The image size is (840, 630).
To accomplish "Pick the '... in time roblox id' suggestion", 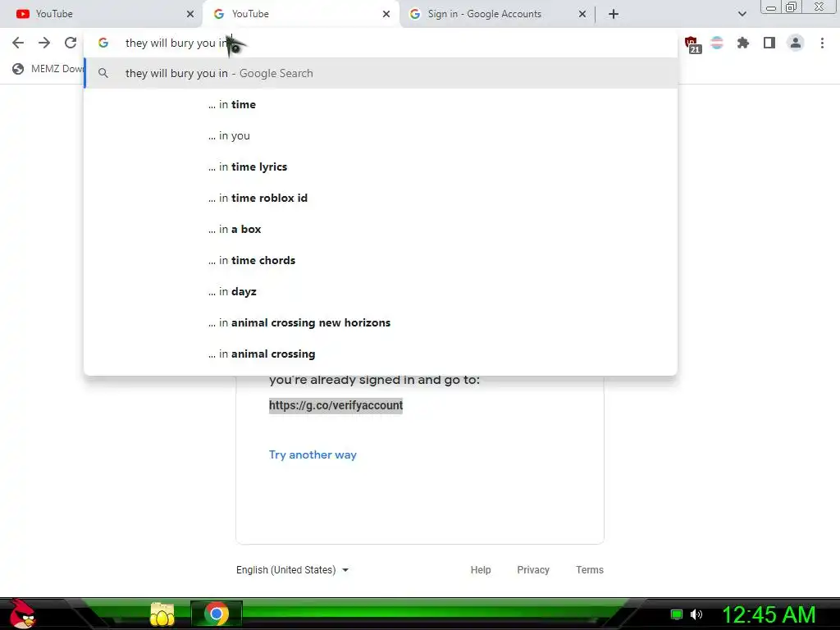I will pyautogui.click(x=381, y=198).
